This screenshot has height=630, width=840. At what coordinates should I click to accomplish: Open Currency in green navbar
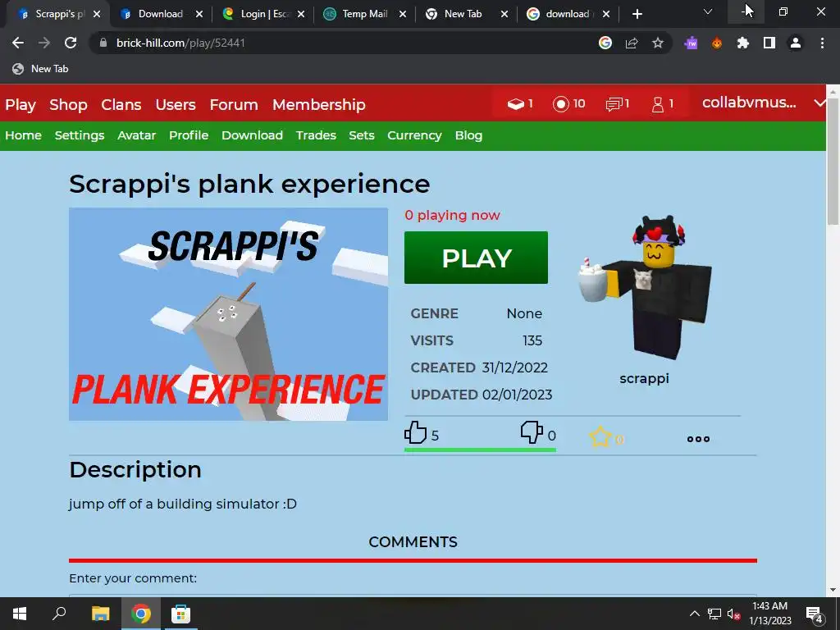[414, 135]
